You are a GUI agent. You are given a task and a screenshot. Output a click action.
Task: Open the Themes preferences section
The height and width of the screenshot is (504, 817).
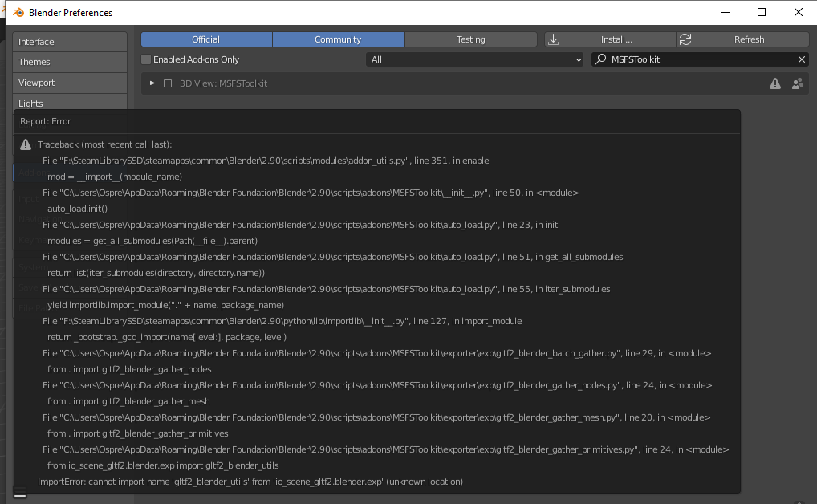tap(70, 62)
